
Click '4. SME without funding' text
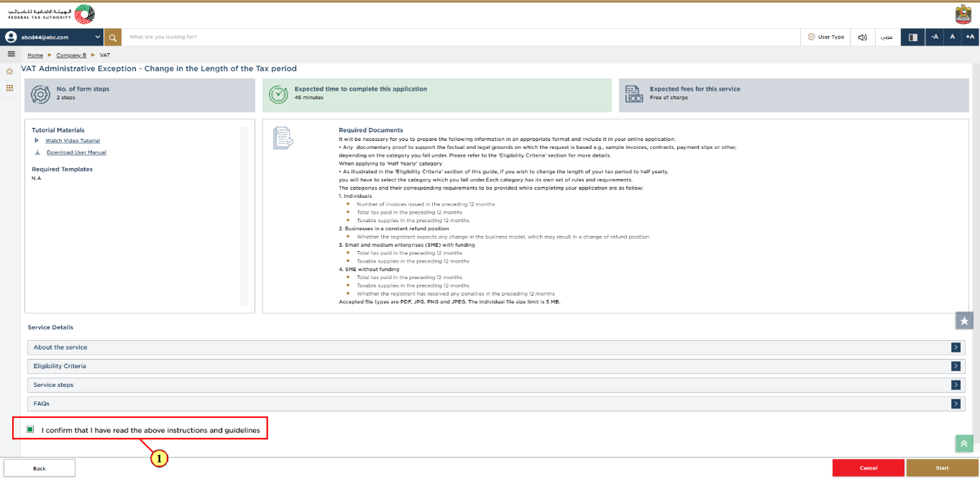click(x=369, y=269)
